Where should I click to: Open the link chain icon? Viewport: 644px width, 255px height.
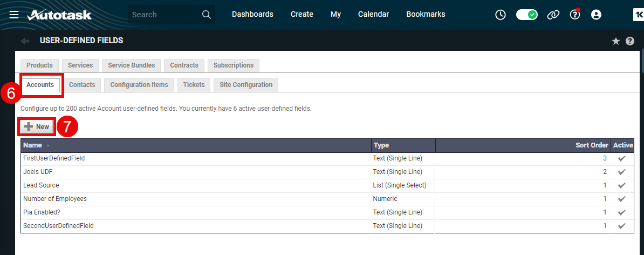coord(553,15)
